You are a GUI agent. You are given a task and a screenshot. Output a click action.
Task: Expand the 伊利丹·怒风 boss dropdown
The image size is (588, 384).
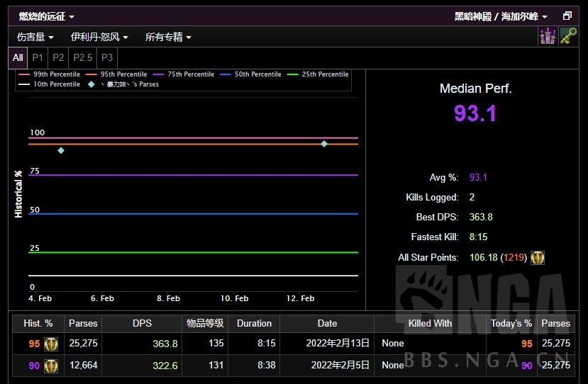[x=99, y=37]
